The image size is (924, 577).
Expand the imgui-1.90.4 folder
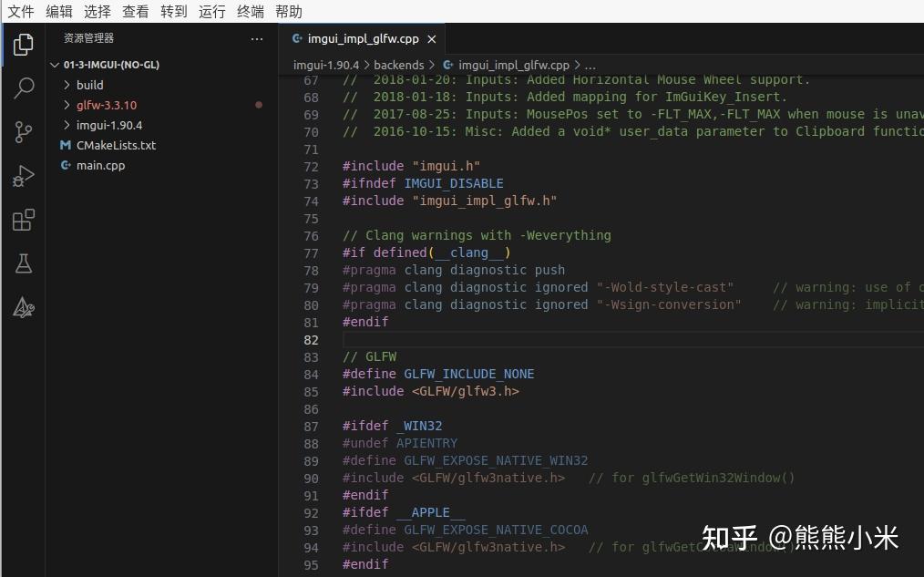tap(66, 125)
